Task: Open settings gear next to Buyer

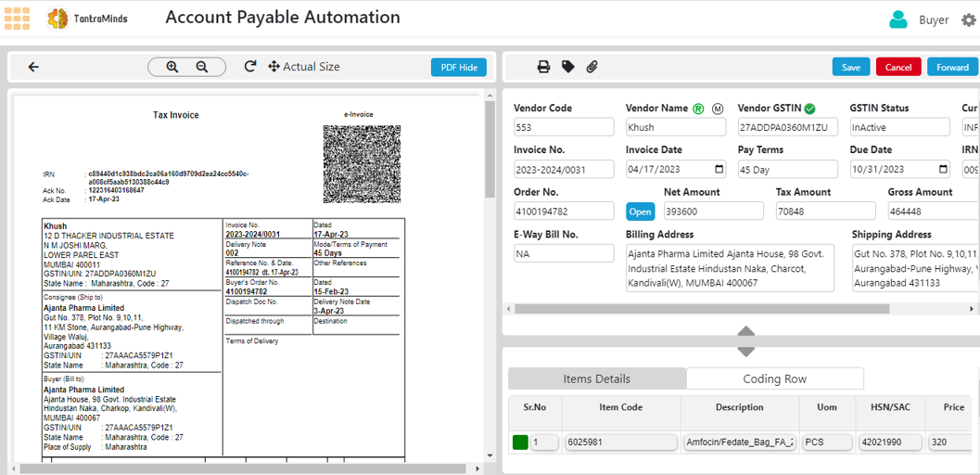Action: point(968,19)
